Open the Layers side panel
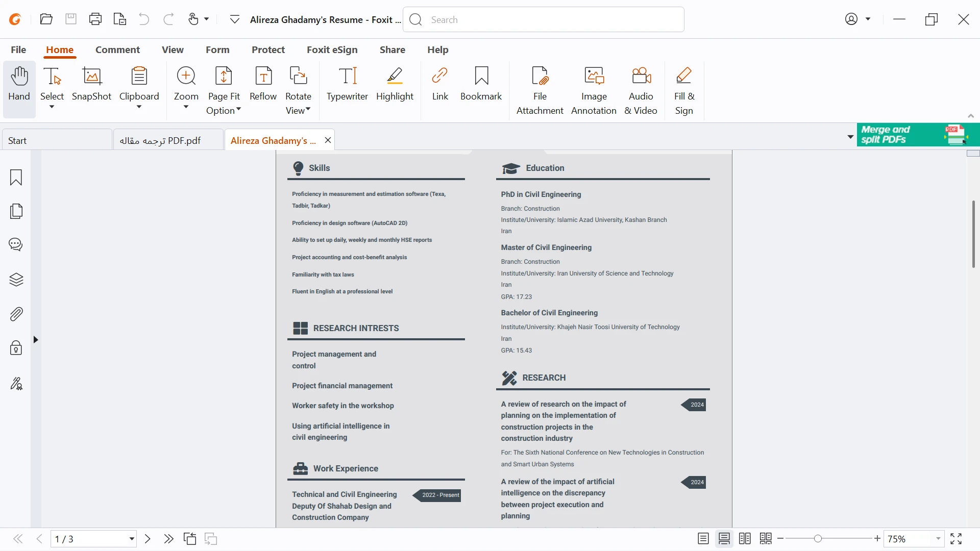 pyautogui.click(x=16, y=280)
